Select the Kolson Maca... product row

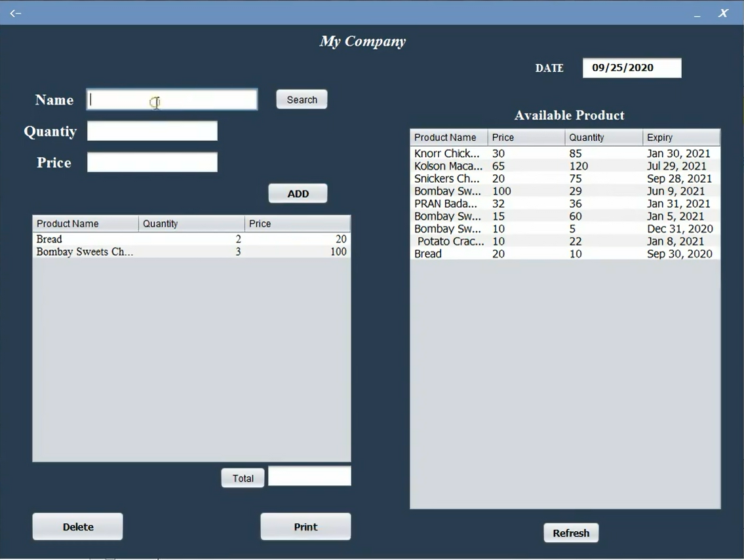565,166
